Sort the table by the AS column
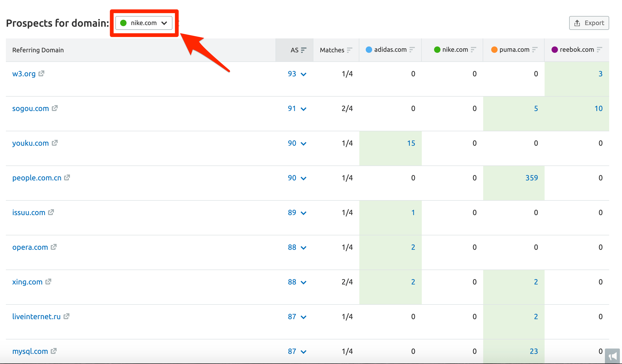 tap(304, 50)
